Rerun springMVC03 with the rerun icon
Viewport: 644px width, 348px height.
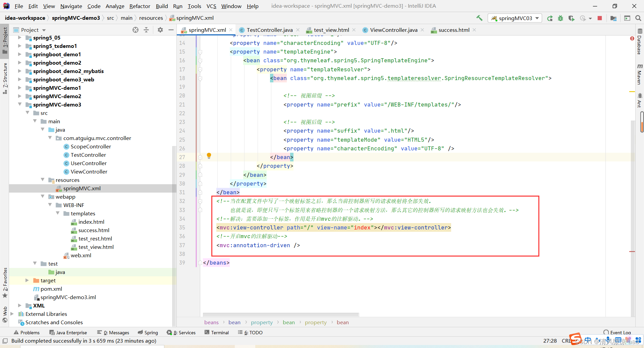coord(550,18)
